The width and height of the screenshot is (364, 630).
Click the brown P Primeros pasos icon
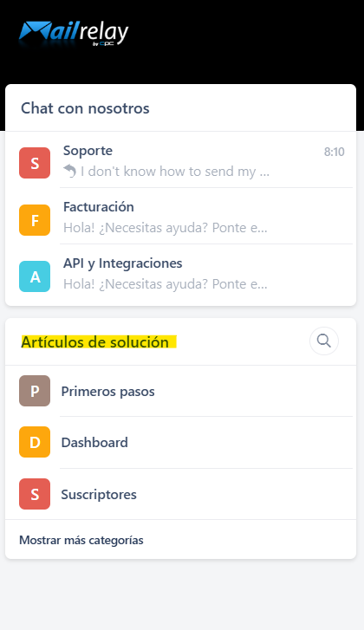point(35,391)
